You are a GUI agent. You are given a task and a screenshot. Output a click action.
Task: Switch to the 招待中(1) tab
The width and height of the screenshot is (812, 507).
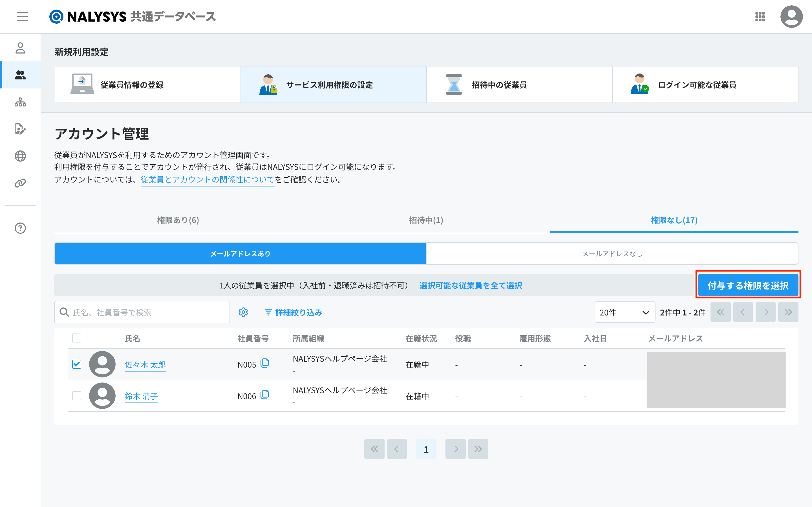pos(426,220)
